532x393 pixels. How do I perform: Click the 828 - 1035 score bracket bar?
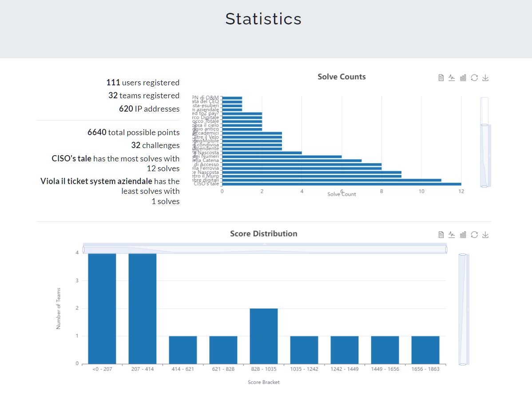click(264, 336)
